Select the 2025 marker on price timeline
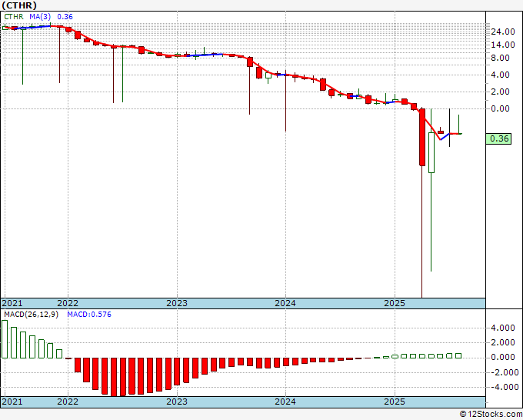Viewport: 523px width, 420px height. pos(395,303)
